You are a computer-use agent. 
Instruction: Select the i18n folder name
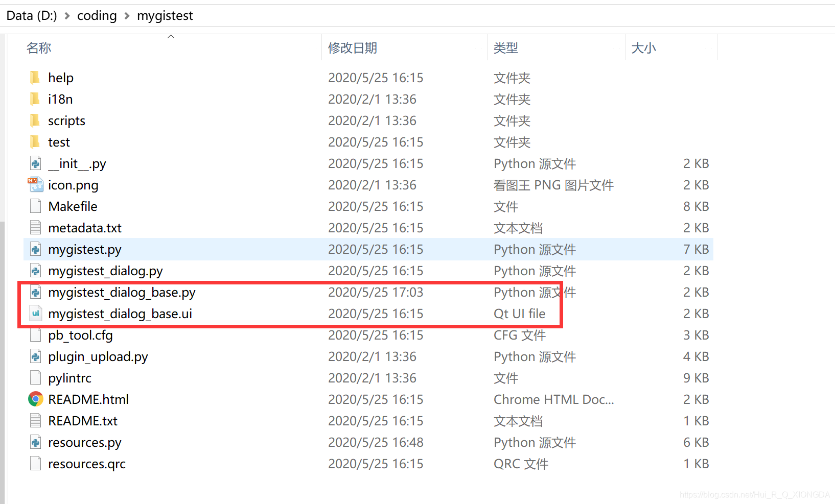pos(60,99)
